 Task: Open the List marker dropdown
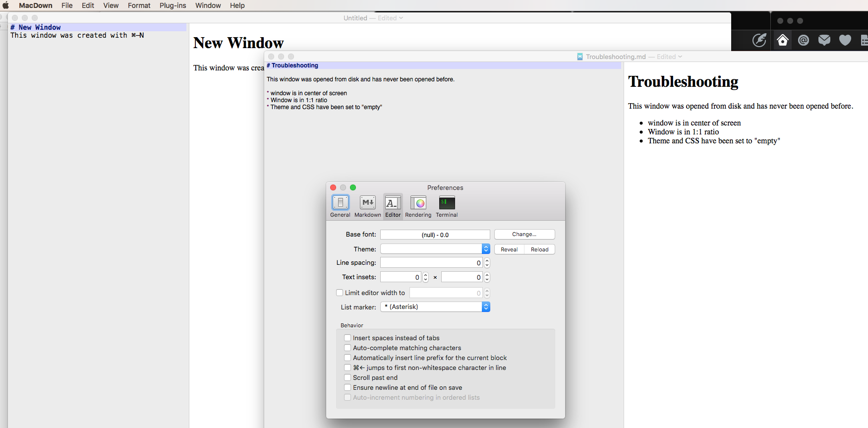pos(435,307)
